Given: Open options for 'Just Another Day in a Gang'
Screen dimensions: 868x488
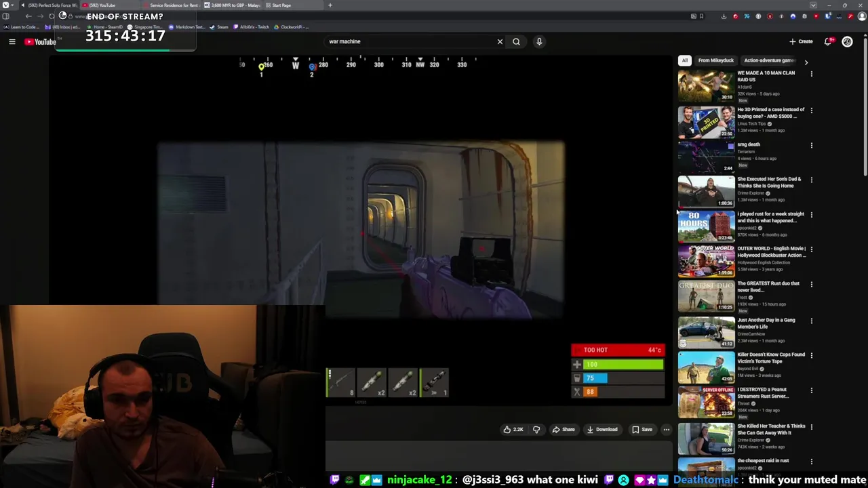Looking at the screenshot, I should [811, 321].
